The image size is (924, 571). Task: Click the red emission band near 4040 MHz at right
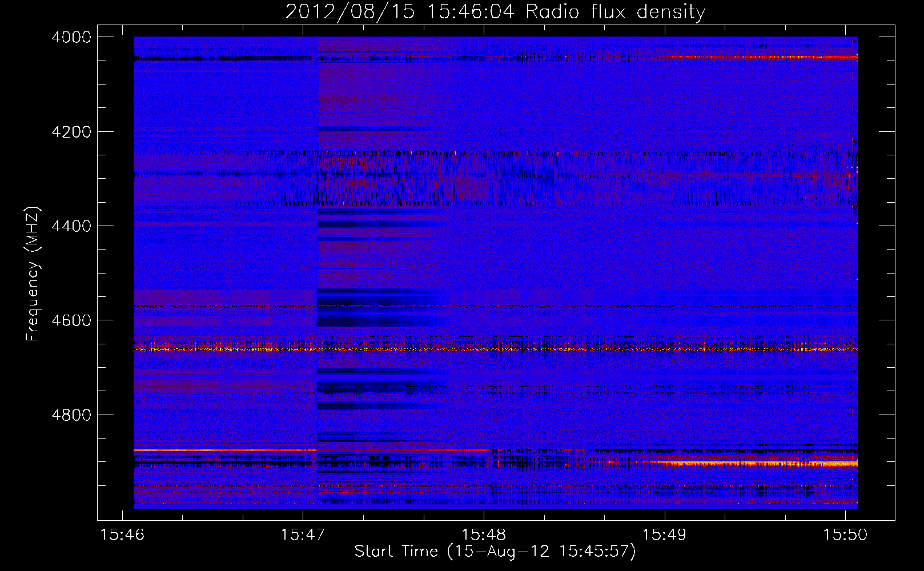click(x=760, y=58)
